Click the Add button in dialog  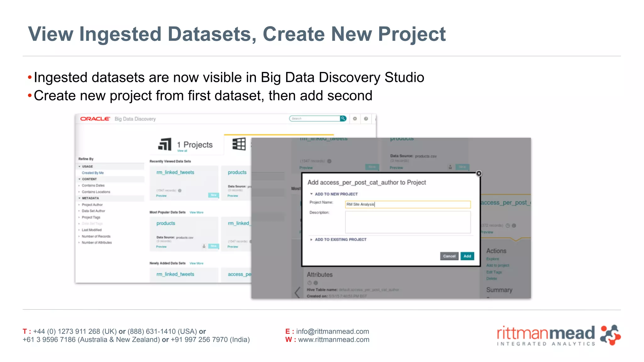(467, 256)
